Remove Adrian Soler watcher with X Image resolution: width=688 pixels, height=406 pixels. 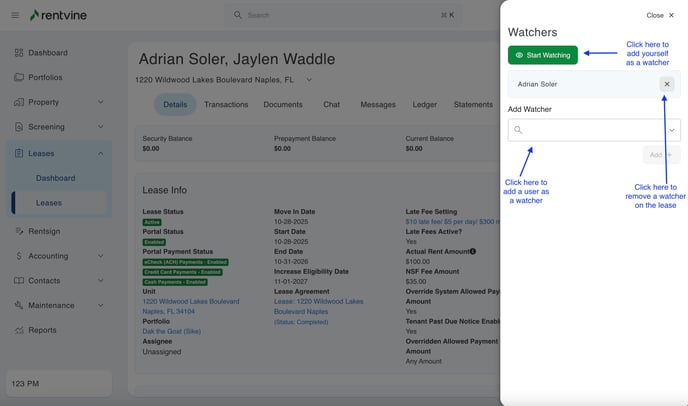coord(667,84)
